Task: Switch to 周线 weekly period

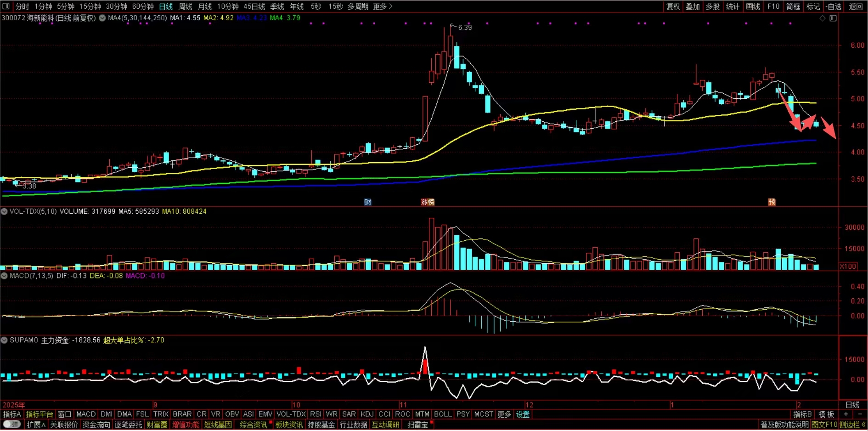Action: point(186,6)
